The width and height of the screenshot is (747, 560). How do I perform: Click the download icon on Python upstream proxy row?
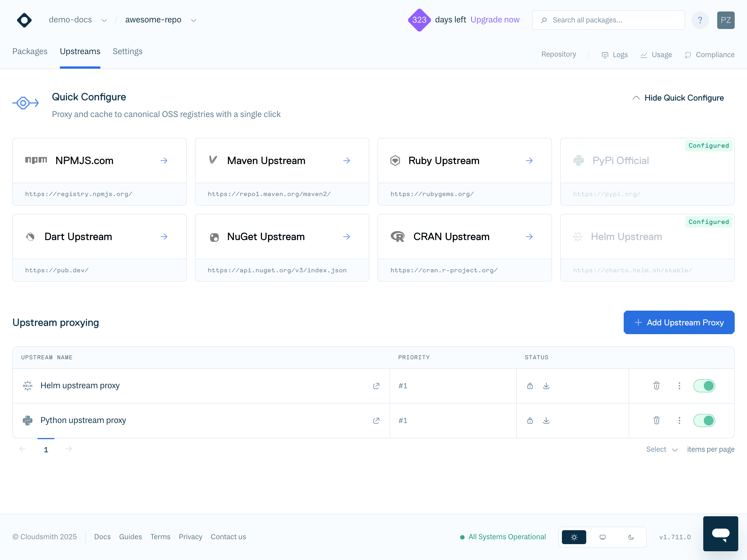[x=546, y=421]
